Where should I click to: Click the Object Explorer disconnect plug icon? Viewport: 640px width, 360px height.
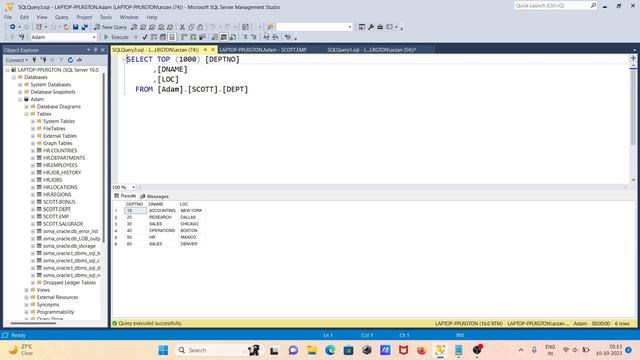tap(43, 60)
